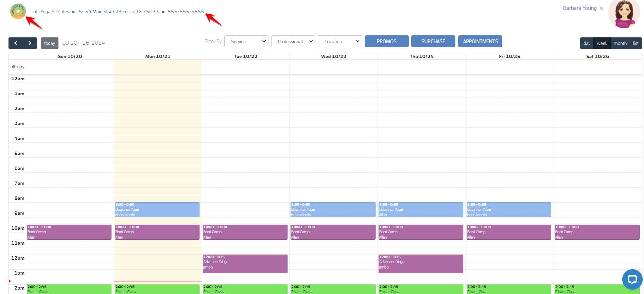Click Barbara Young profile avatar
644x294 pixels.
pyautogui.click(x=624, y=14)
